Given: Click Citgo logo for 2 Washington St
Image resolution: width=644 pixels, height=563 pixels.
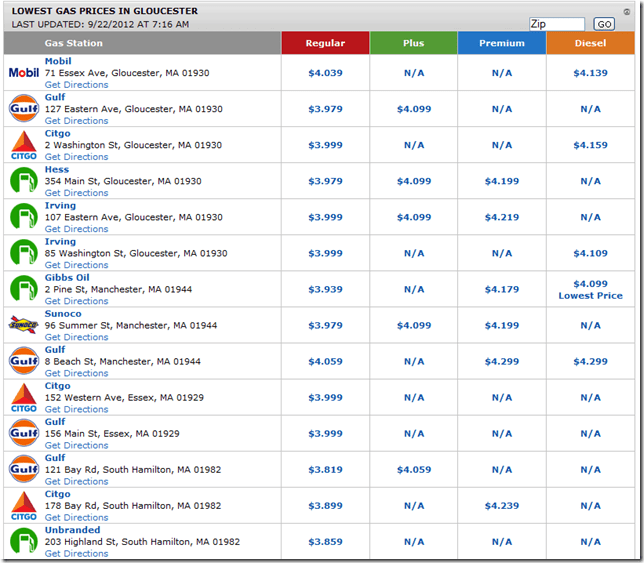Looking at the screenshot, I should (23, 145).
